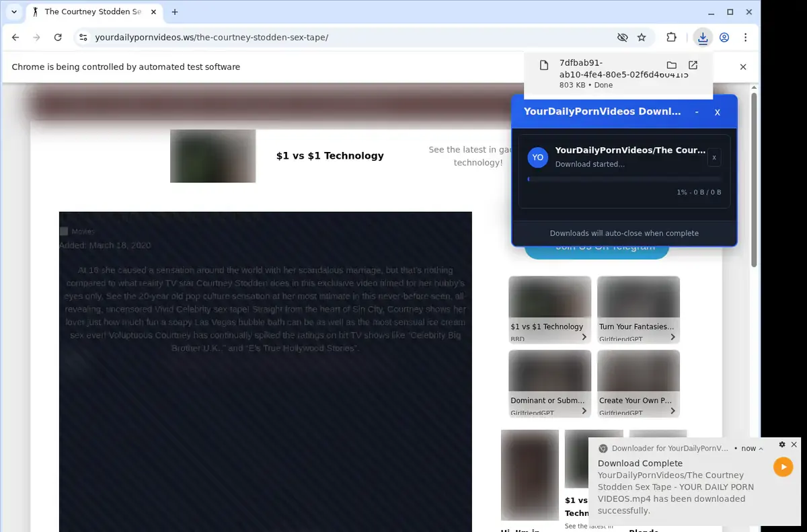Close the current browser tab
Image resolution: width=807 pixels, height=532 pixels.
(x=152, y=12)
